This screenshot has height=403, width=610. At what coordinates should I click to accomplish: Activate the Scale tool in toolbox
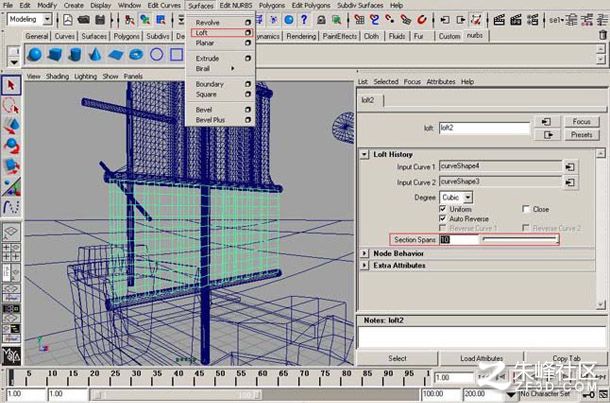tap(11, 166)
